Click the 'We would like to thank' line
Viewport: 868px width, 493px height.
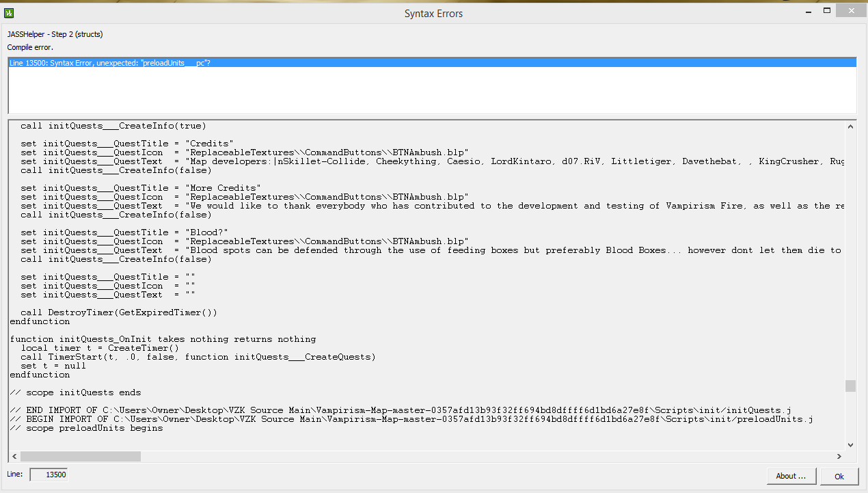[433, 206]
